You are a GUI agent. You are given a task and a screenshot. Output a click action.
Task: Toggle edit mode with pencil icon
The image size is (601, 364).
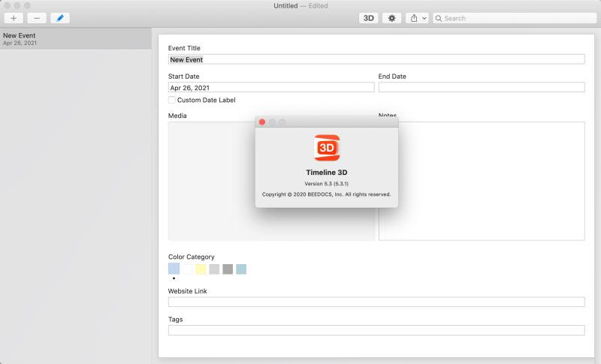60,18
